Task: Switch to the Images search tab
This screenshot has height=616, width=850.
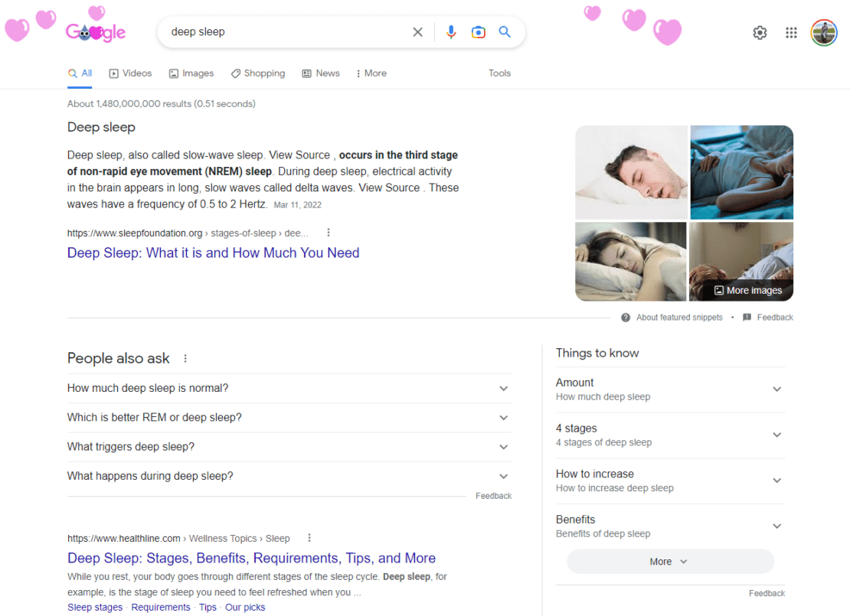Action: tap(191, 73)
